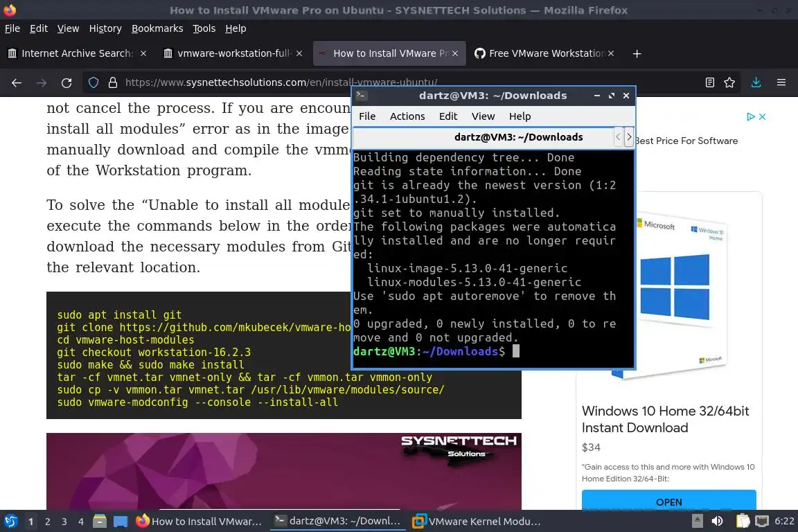Focus dartz@VM3 terminal taskbar entry
Image resolution: width=798 pixels, height=532 pixels.
[x=338, y=522]
